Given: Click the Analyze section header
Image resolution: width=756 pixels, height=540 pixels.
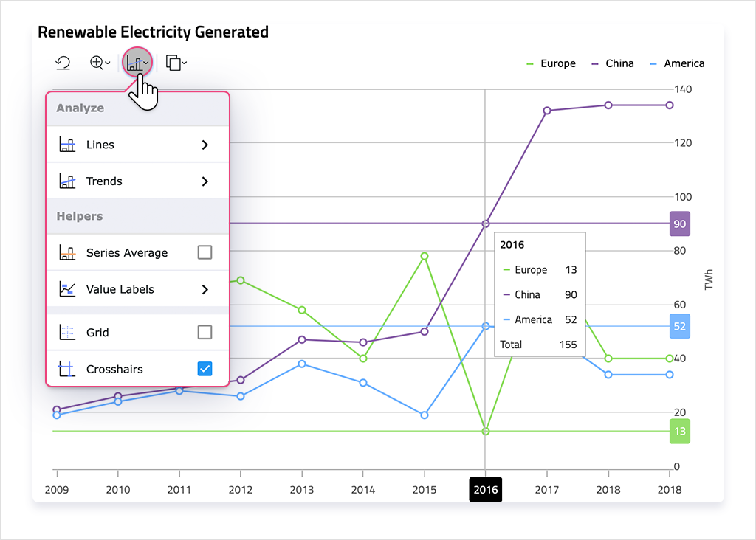Looking at the screenshot, I should coord(80,108).
